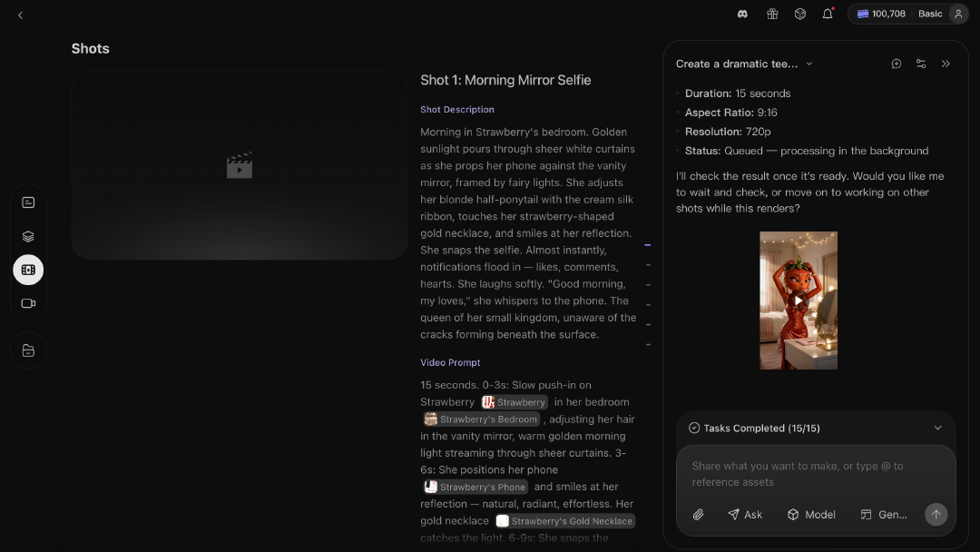Click the 100,708 credits balance

coord(880,14)
